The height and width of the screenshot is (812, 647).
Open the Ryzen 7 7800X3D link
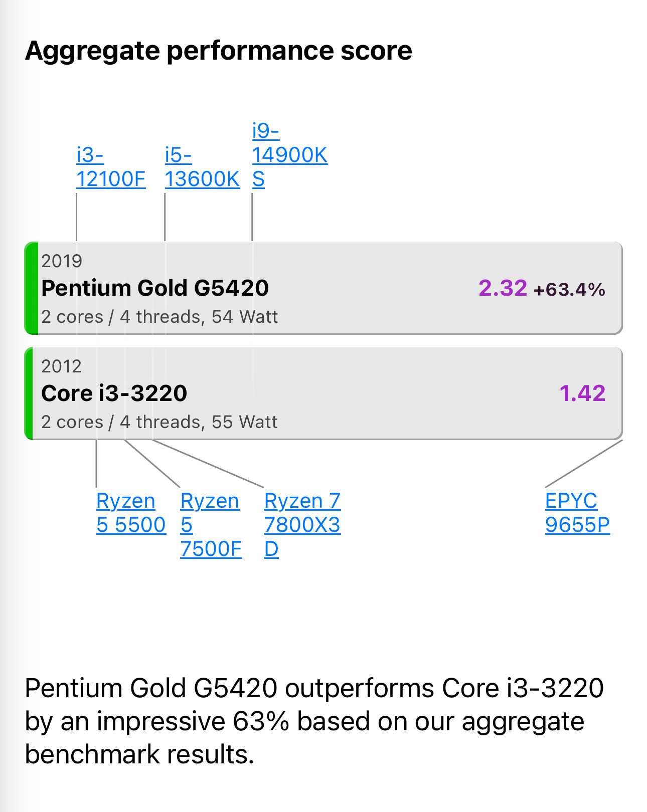coord(302,524)
